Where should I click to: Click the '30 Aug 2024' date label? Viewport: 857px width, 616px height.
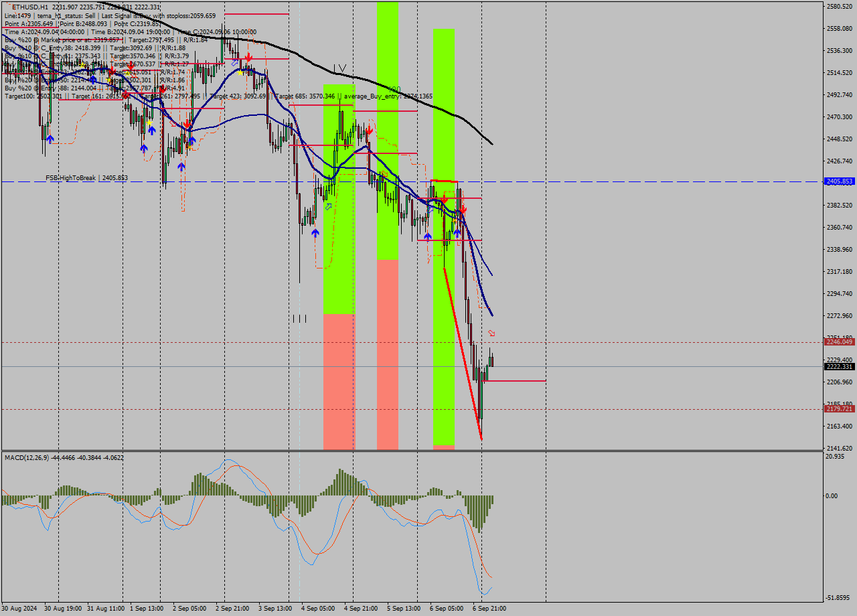click(20, 609)
